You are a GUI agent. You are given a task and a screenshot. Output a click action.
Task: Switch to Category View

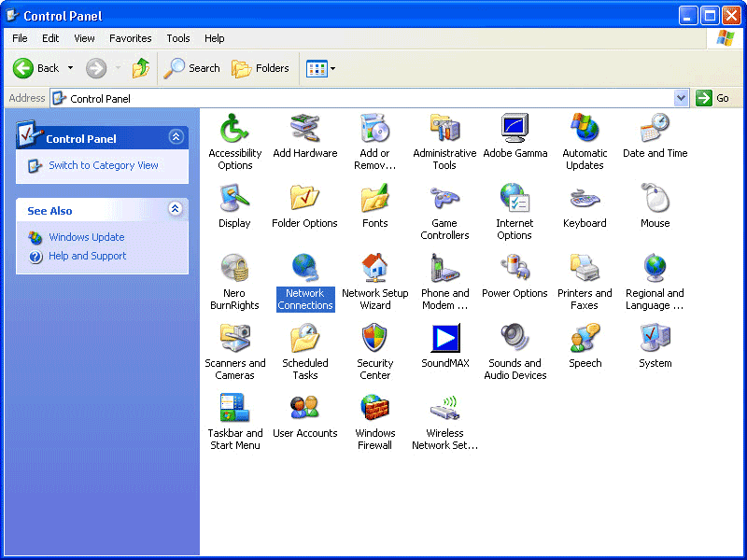(x=104, y=165)
